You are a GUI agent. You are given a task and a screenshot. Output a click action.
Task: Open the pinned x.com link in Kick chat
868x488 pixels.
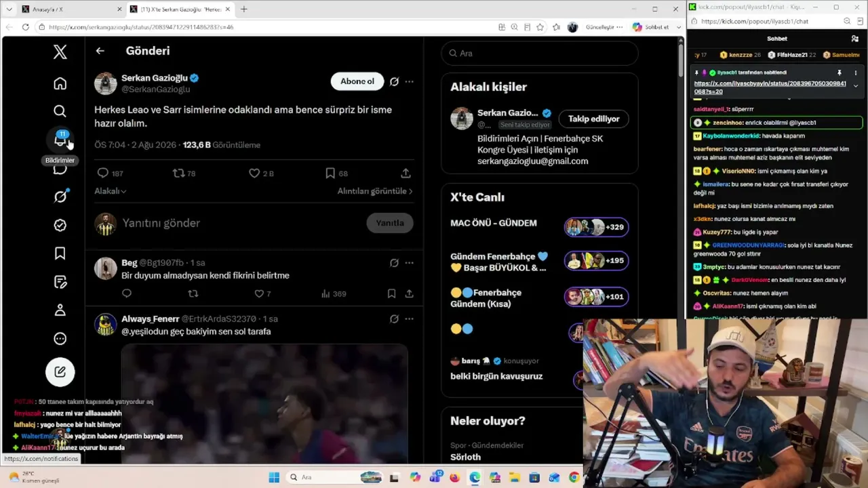(x=770, y=87)
